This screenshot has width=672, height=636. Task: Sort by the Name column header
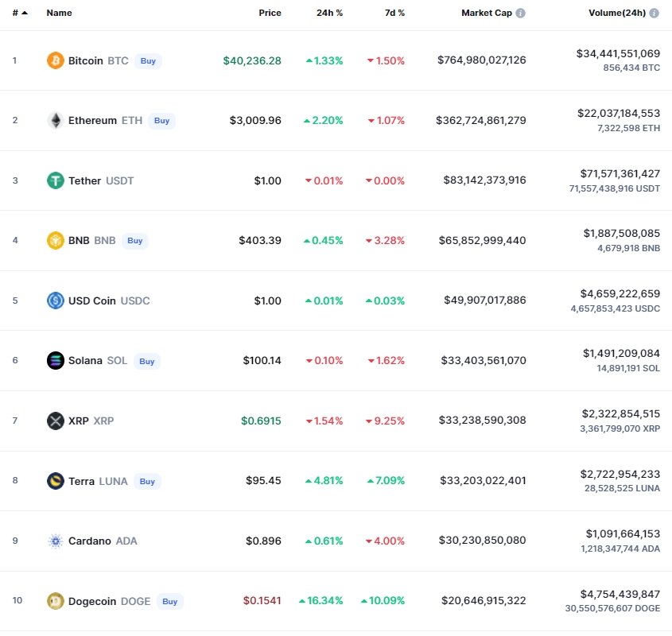pos(59,14)
